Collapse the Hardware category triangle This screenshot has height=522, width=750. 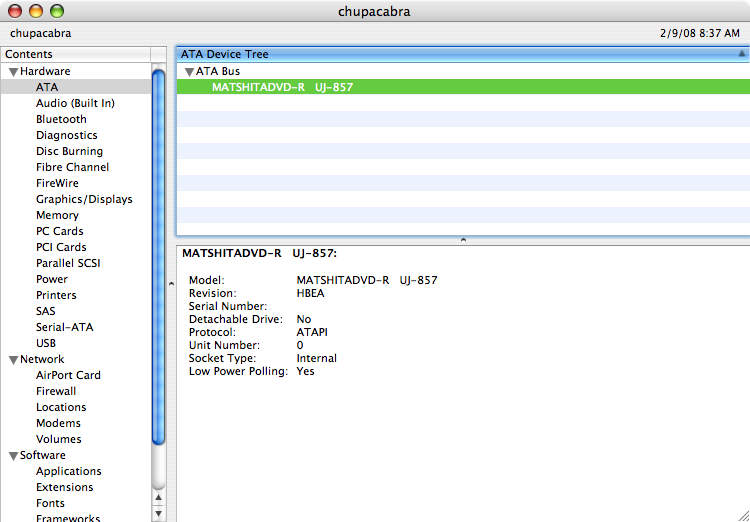13,72
